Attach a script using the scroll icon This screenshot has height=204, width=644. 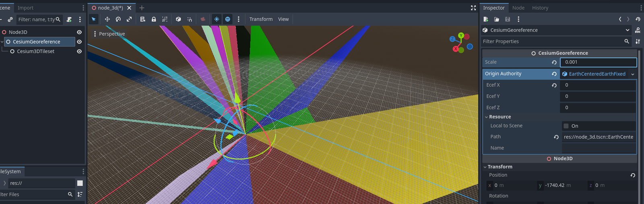click(69, 19)
